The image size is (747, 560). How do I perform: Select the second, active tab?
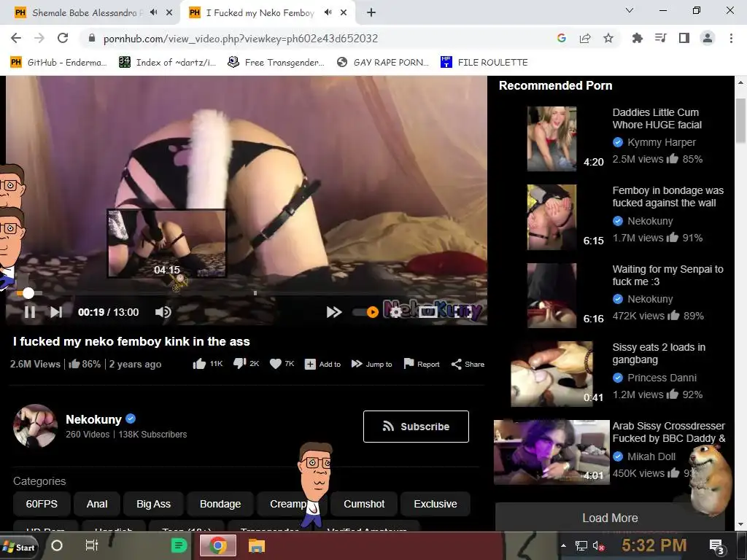click(267, 13)
